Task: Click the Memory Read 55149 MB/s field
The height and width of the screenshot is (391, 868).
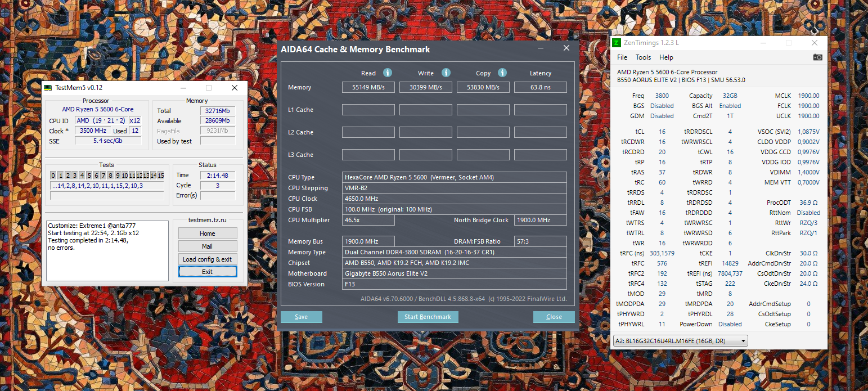Action: 368,87
